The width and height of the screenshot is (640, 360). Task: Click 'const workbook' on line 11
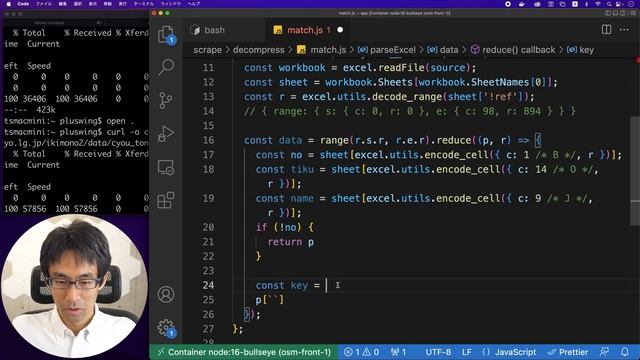tap(285, 68)
